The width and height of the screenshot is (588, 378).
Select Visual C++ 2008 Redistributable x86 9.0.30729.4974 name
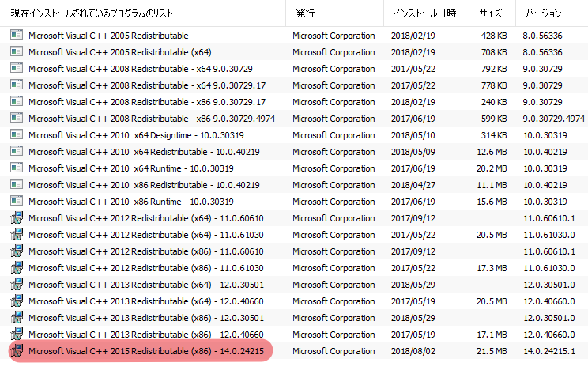pos(152,119)
